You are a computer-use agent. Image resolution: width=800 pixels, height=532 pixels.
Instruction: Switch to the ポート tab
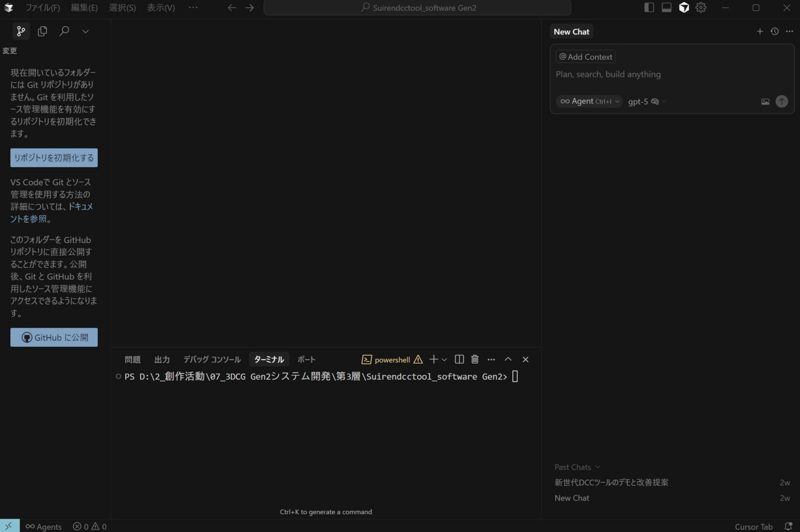(x=306, y=360)
